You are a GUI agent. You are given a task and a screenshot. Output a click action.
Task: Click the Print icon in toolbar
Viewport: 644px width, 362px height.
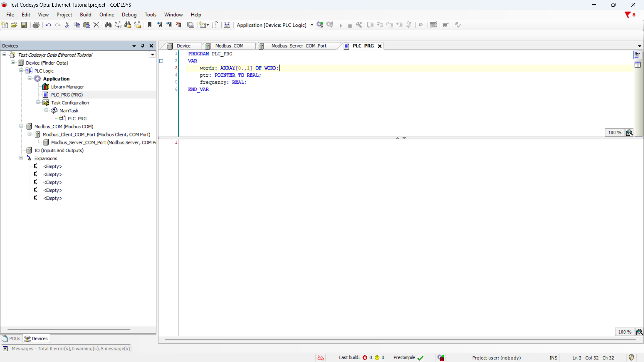click(36, 25)
